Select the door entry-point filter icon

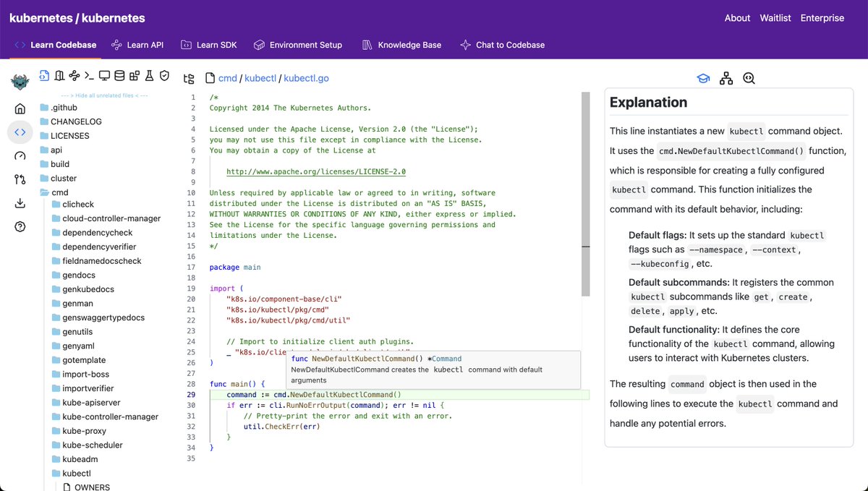[x=59, y=75]
